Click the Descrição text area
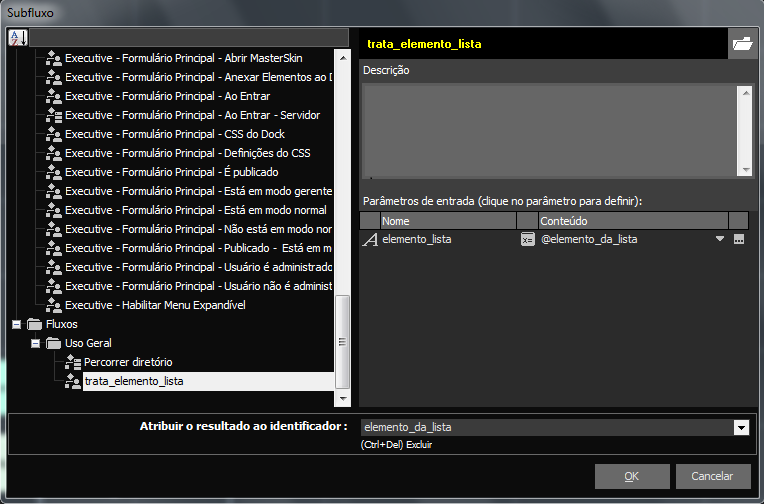Screen dimensions: 764x504 point(548,128)
